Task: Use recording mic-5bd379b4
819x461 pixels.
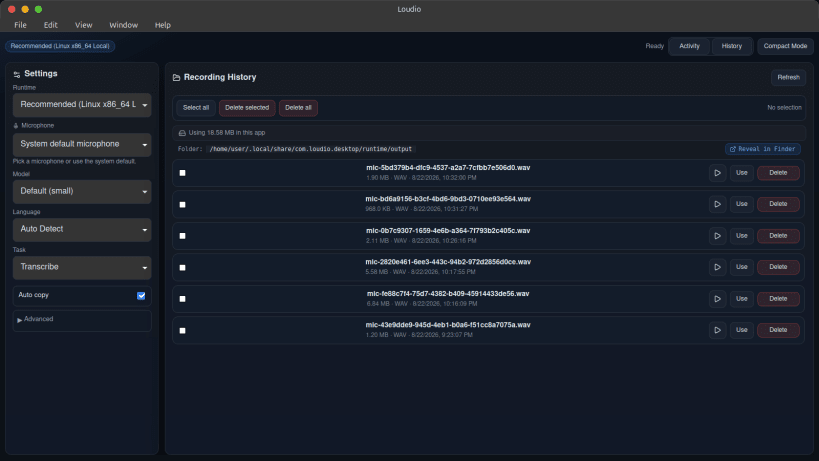Action: click(742, 173)
